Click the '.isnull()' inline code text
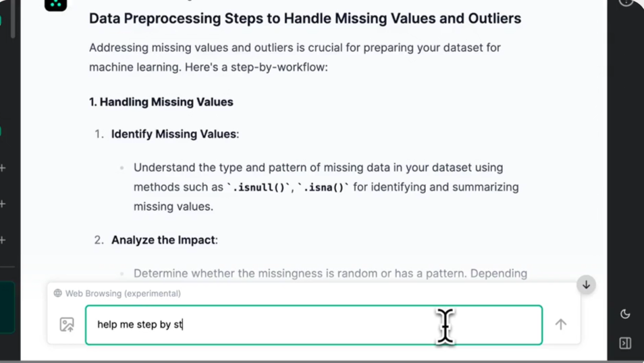This screenshot has width=644, height=363. [x=259, y=187]
